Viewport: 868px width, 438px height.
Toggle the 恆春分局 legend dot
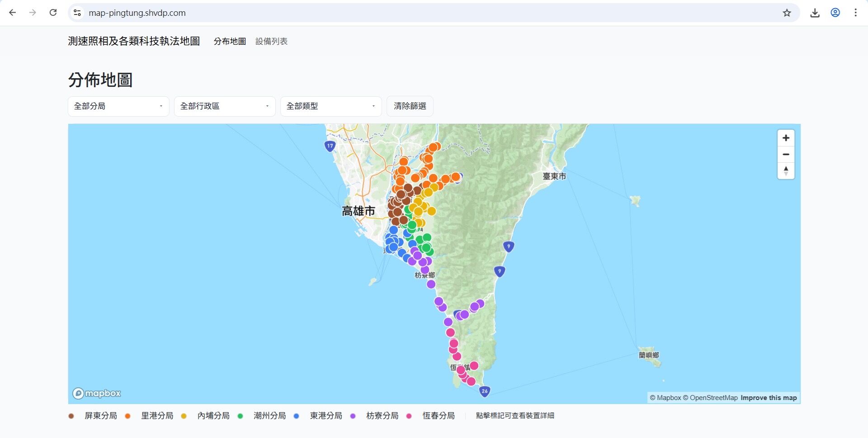coord(408,415)
